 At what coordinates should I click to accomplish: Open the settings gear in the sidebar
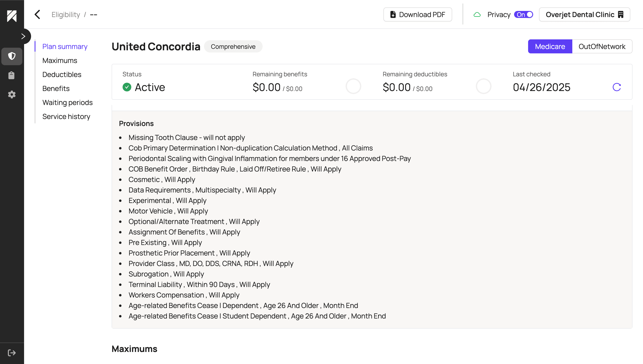click(12, 94)
